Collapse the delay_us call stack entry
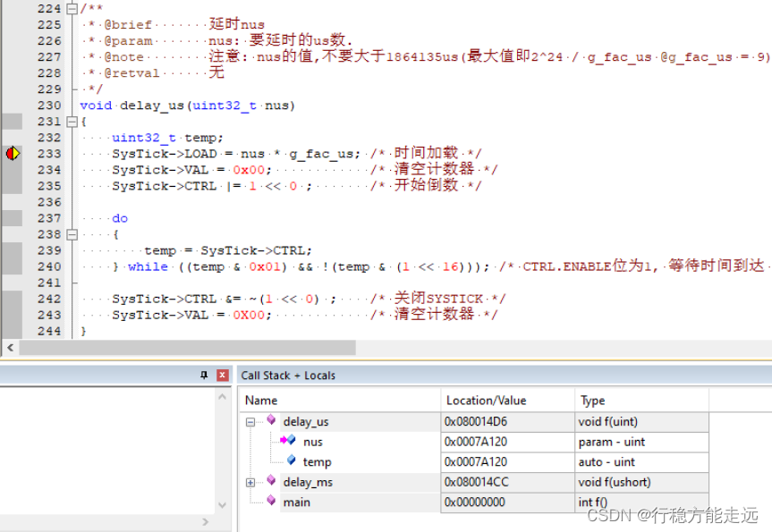772x532 pixels. click(x=250, y=422)
